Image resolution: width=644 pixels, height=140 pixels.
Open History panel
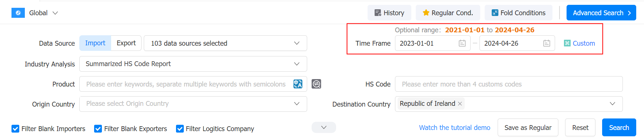(389, 13)
